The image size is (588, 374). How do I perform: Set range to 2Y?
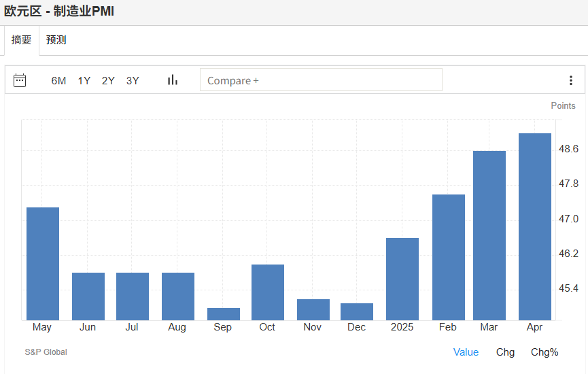108,81
